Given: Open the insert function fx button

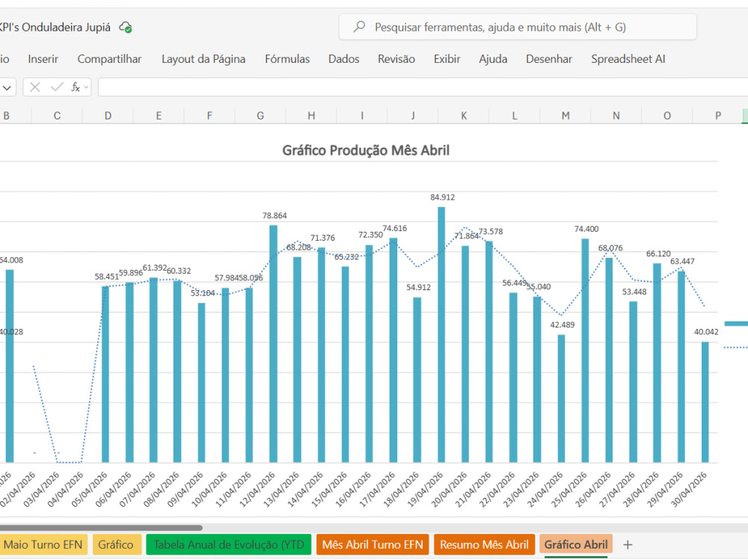Looking at the screenshot, I should pos(76,87).
